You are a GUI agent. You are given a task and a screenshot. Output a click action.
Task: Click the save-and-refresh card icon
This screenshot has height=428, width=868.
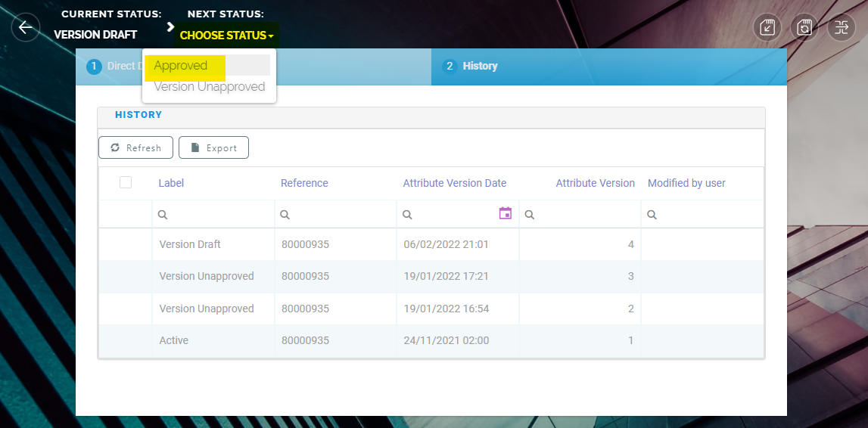pos(804,28)
